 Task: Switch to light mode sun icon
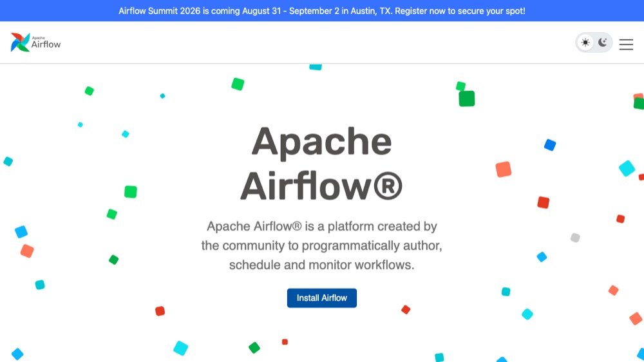point(585,43)
